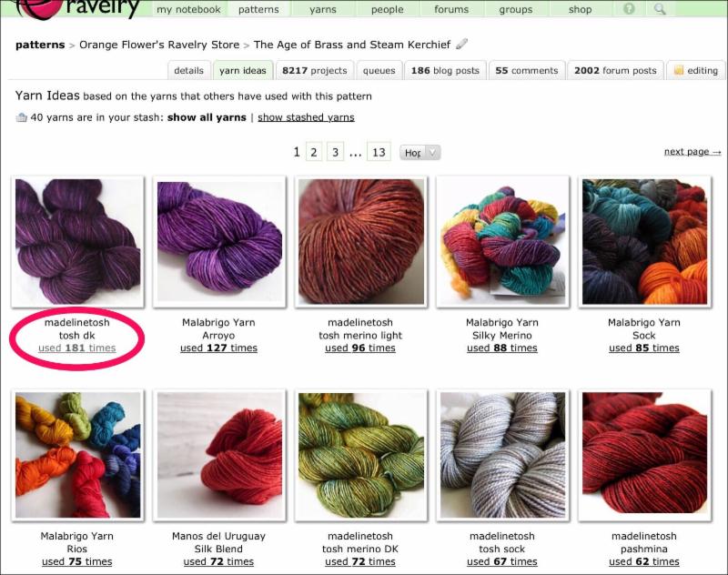Viewport: 728px width, 575px height.
Task: Expand the page hop dropdown
Action: [x=420, y=152]
